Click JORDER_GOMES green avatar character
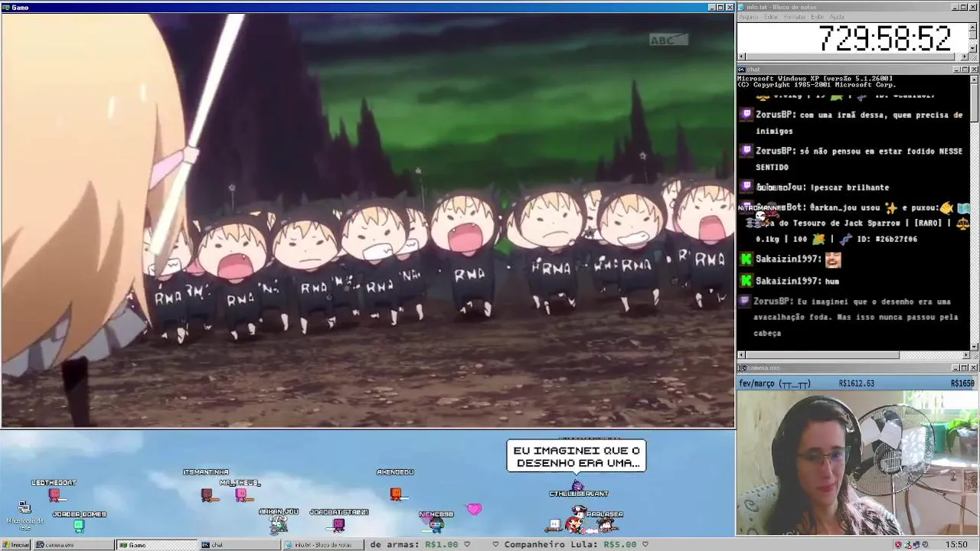 pos(79,526)
